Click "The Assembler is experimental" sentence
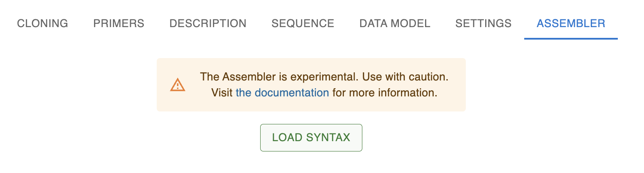The width and height of the screenshot is (644, 173). [x=279, y=77]
